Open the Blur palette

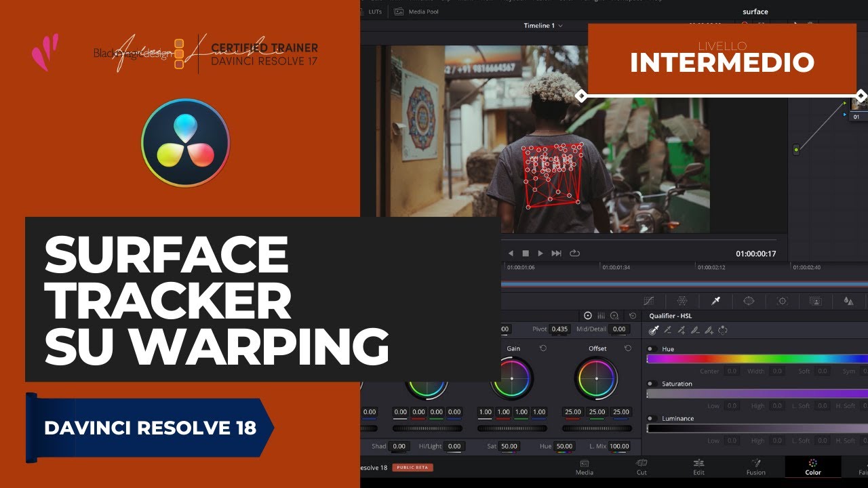pyautogui.click(x=848, y=301)
